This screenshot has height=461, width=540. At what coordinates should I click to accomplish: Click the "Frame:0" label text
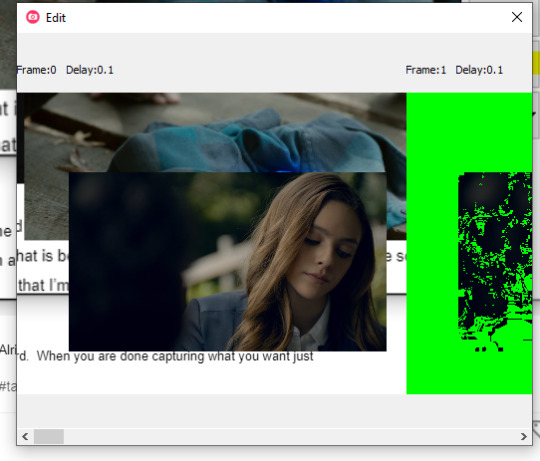point(37,70)
